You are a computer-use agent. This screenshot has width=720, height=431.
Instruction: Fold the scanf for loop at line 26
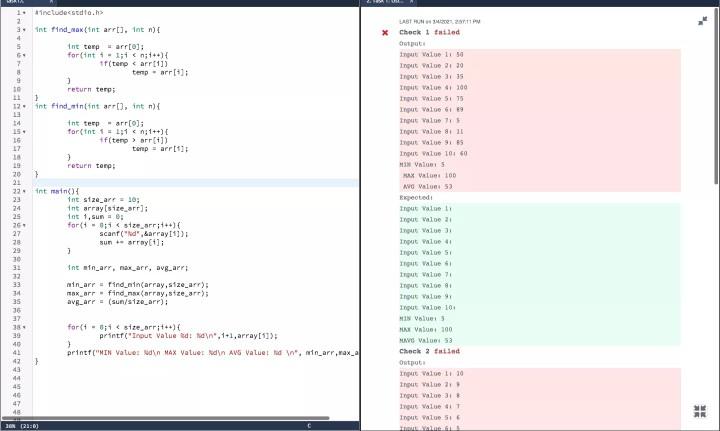[x=24, y=225]
